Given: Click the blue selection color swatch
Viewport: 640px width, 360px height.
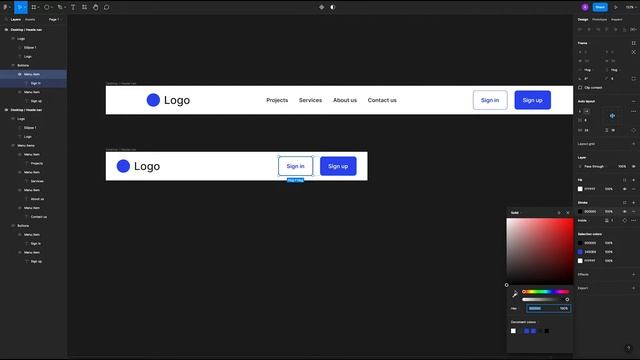Looking at the screenshot, I should (x=580, y=252).
